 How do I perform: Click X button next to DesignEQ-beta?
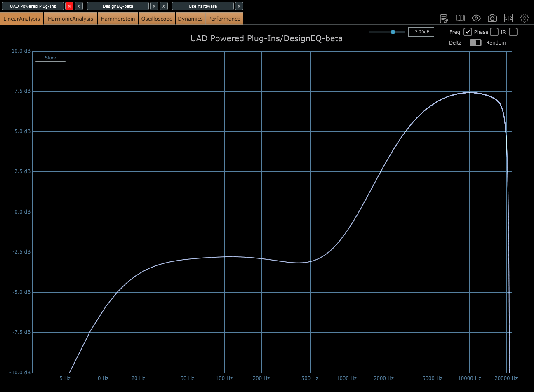click(164, 6)
